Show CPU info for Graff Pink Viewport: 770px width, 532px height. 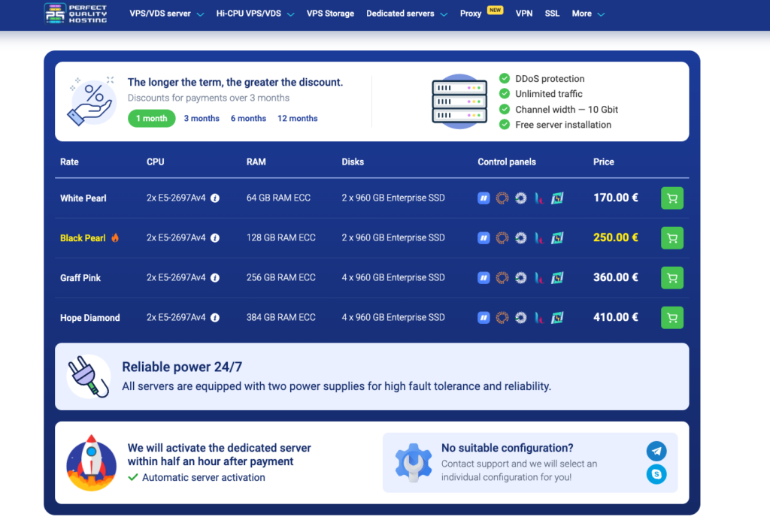click(215, 278)
